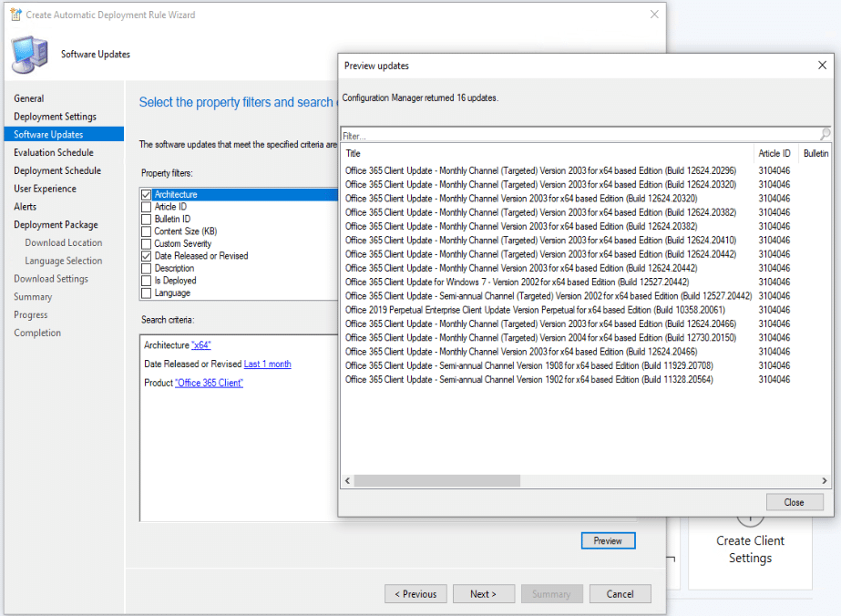Click the Software Updates header icon

click(30, 54)
